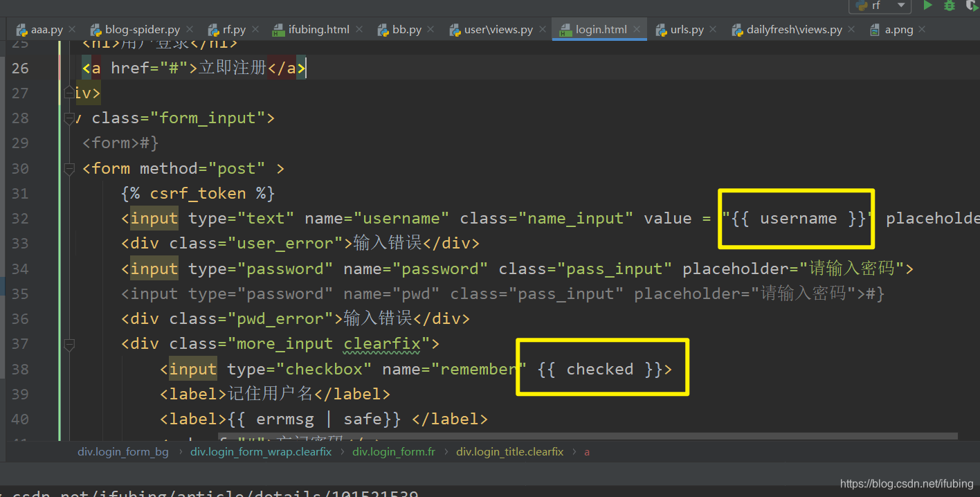
Task: Click '记住用户名' label text on line 39
Action: (x=271, y=395)
